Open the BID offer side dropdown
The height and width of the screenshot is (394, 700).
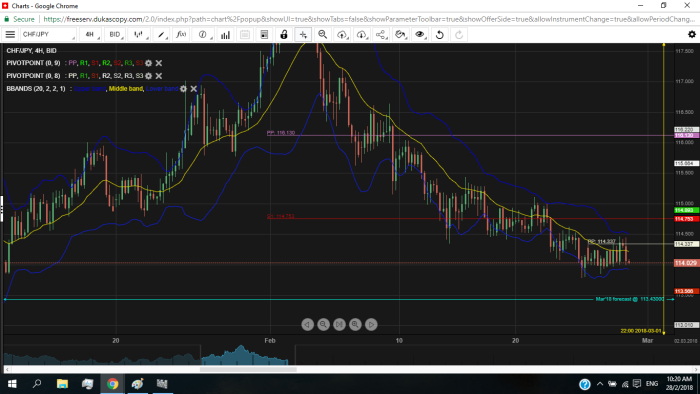pos(115,34)
